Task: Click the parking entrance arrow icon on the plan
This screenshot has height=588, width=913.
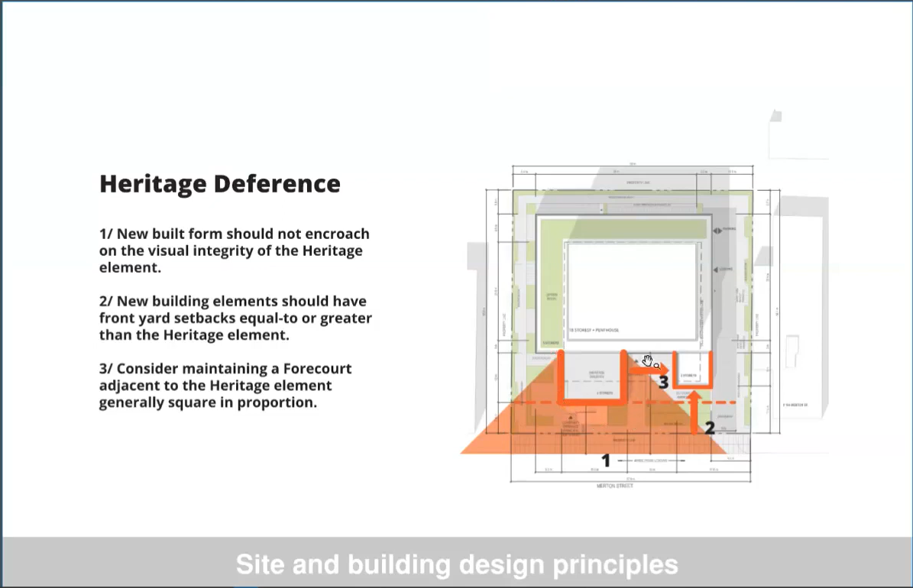Action: pos(717,231)
